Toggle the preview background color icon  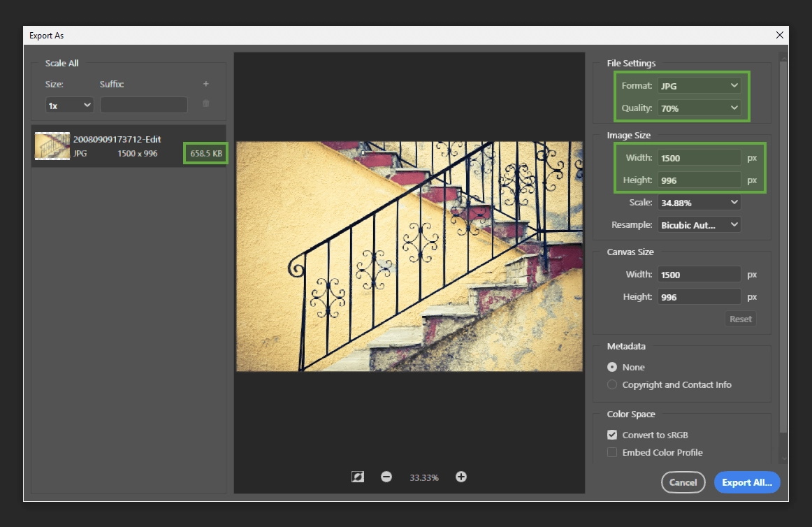(x=358, y=477)
